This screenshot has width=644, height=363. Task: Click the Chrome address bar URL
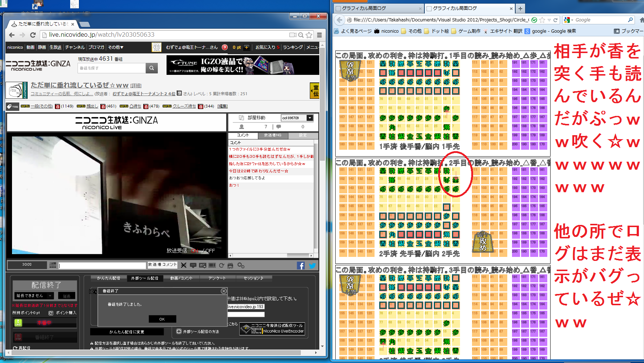pos(102,35)
